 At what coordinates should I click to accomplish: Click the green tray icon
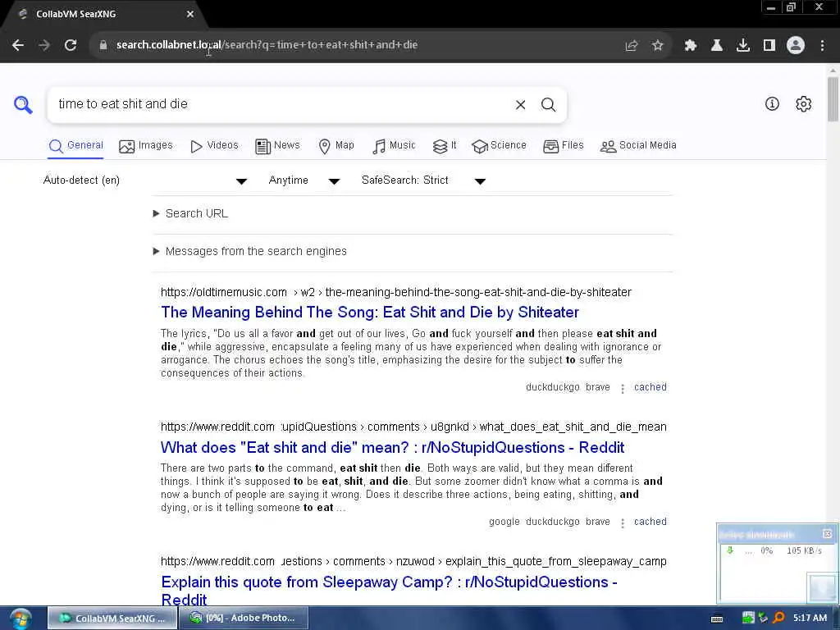pyautogui.click(x=748, y=619)
